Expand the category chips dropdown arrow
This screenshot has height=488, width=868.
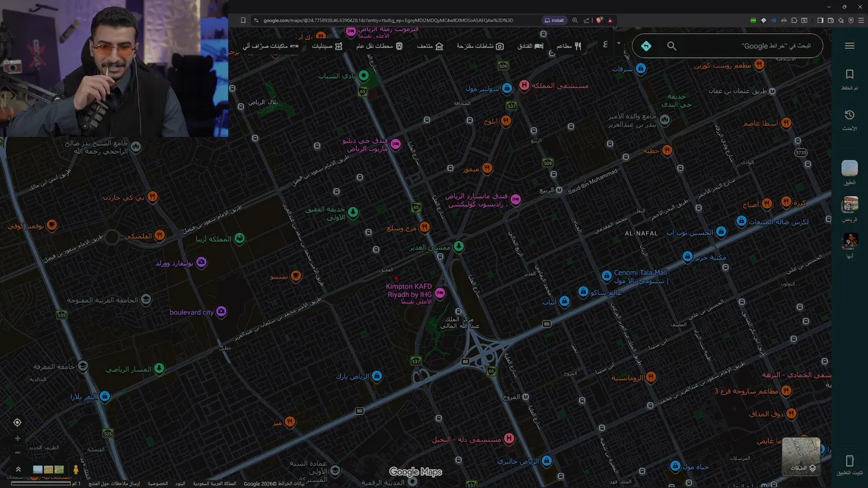tap(618, 44)
